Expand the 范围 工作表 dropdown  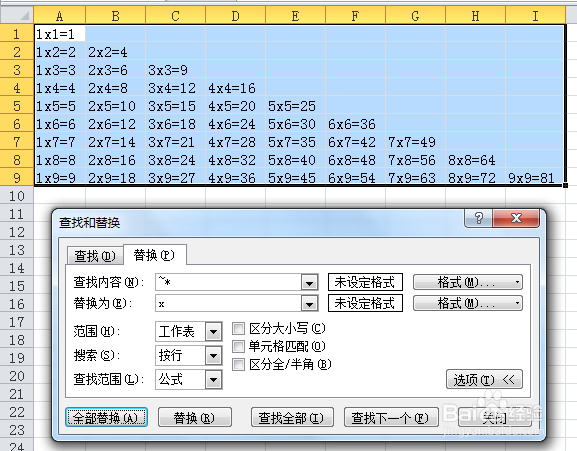pos(213,332)
